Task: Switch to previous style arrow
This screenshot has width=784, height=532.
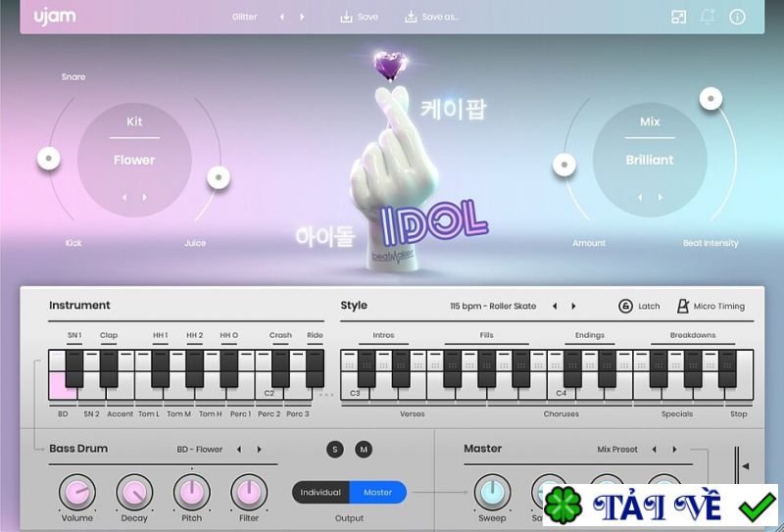Action: point(555,306)
